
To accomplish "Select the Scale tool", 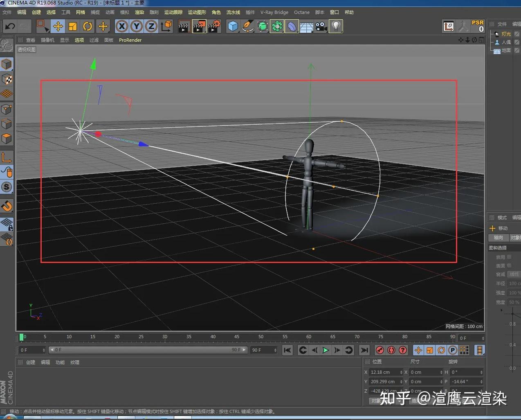I will [x=73, y=26].
